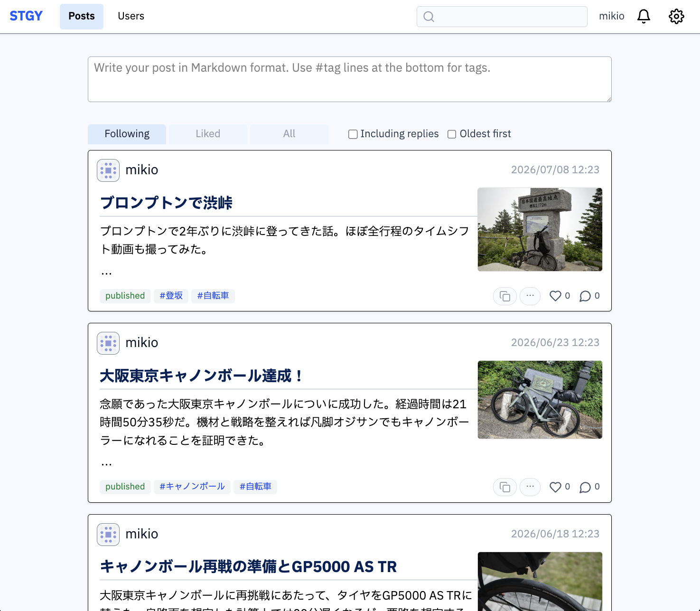Image resolution: width=700 pixels, height=611 pixels.
Task: Go to STGY home logo
Action: pyautogui.click(x=26, y=16)
